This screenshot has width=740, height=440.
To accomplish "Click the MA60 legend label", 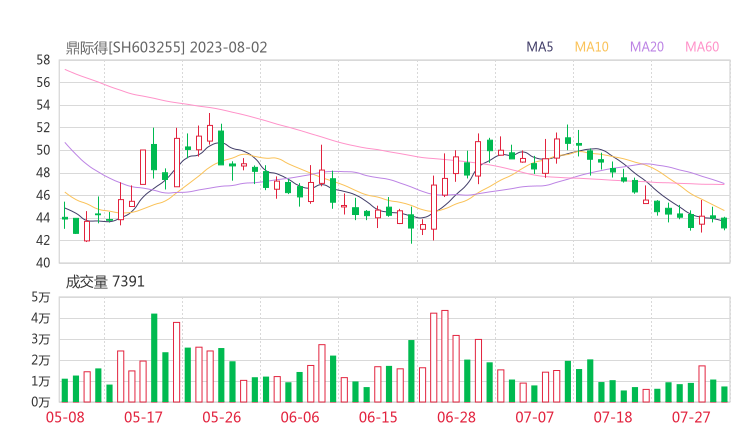I will (x=702, y=47).
